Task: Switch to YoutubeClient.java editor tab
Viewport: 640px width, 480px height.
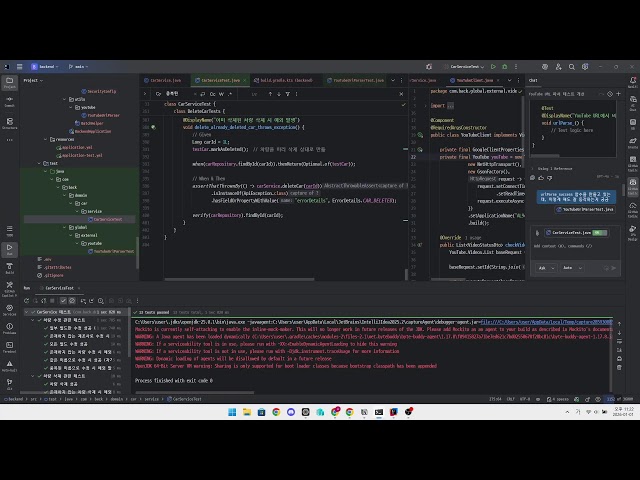Action: (x=470, y=80)
